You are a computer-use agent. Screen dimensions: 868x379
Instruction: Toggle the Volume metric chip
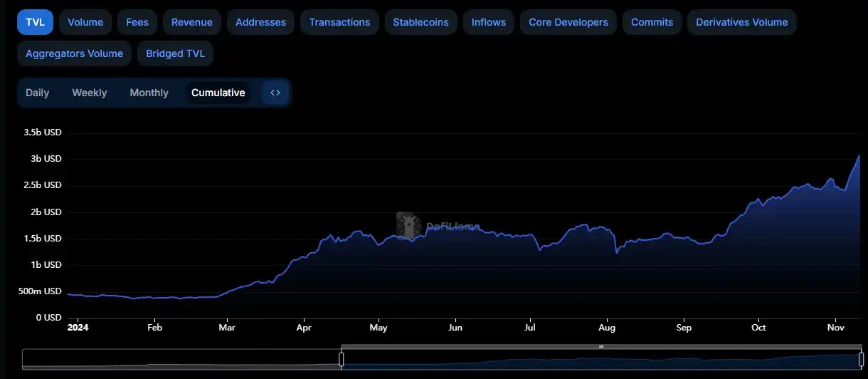pos(85,22)
